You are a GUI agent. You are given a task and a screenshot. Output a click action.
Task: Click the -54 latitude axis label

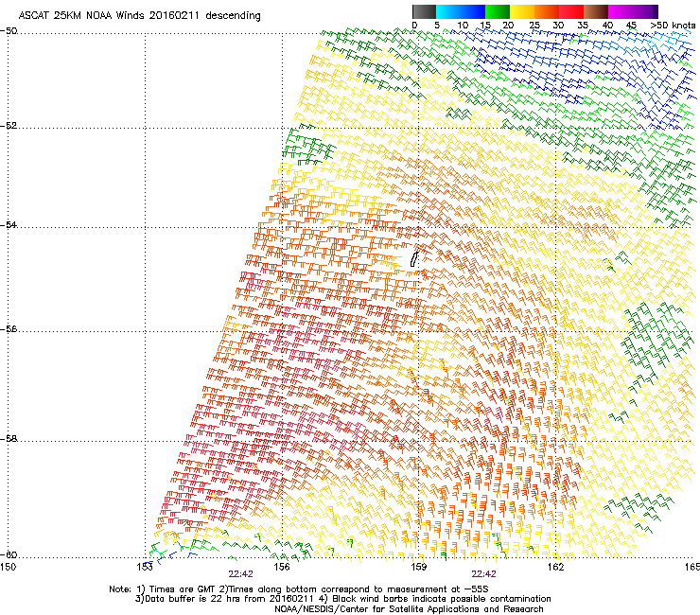point(9,224)
